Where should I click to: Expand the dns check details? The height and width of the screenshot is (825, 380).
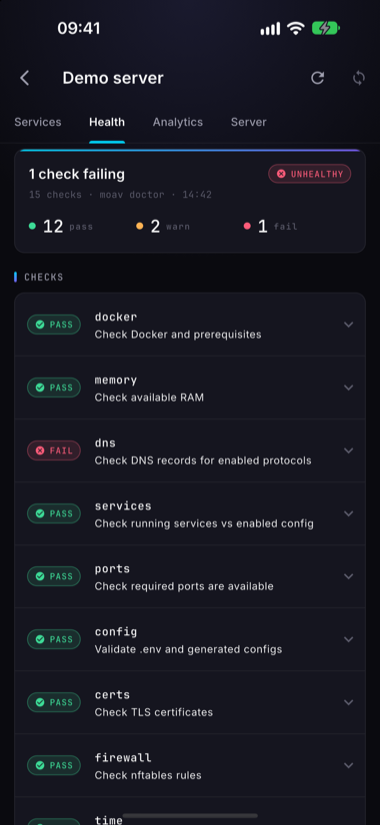[348, 450]
